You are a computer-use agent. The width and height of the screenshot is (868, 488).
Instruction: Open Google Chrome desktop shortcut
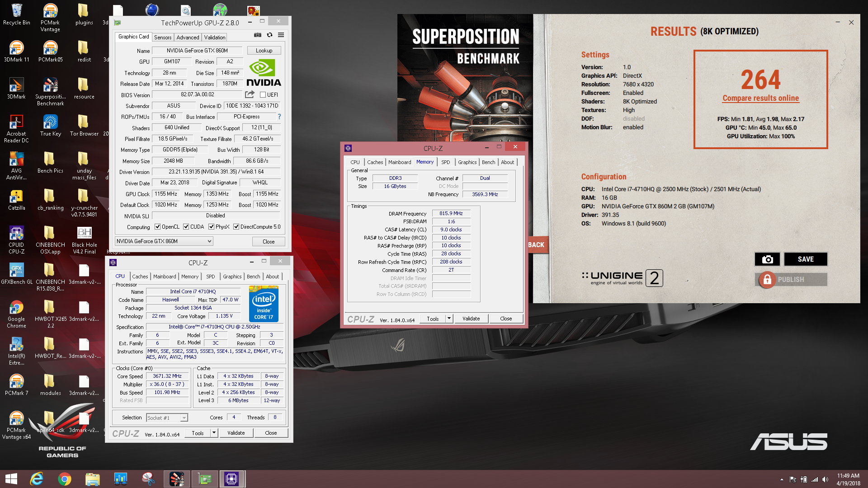[x=17, y=314]
